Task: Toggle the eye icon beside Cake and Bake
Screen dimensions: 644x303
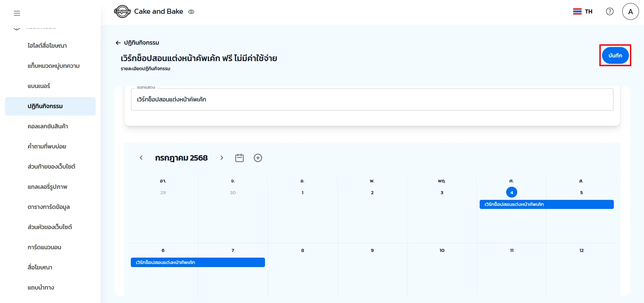Action: pyautogui.click(x=191, y=12)
